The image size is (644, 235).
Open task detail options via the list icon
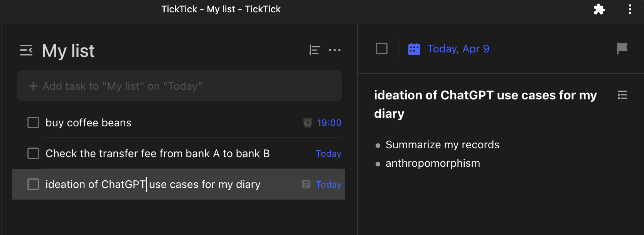pyautogui.click(x=622, y=95)
